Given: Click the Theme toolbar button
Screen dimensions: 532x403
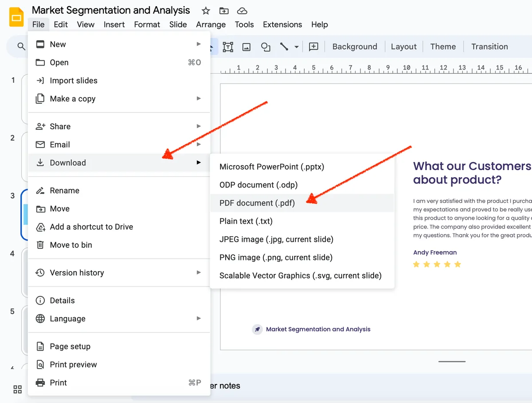Looking at the screenshot, I should (x=443, y=46).
